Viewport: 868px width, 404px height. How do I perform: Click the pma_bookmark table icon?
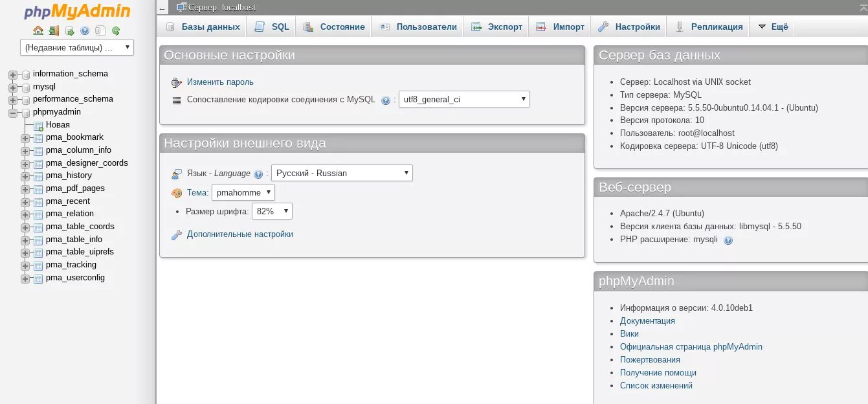pos(38,138)
